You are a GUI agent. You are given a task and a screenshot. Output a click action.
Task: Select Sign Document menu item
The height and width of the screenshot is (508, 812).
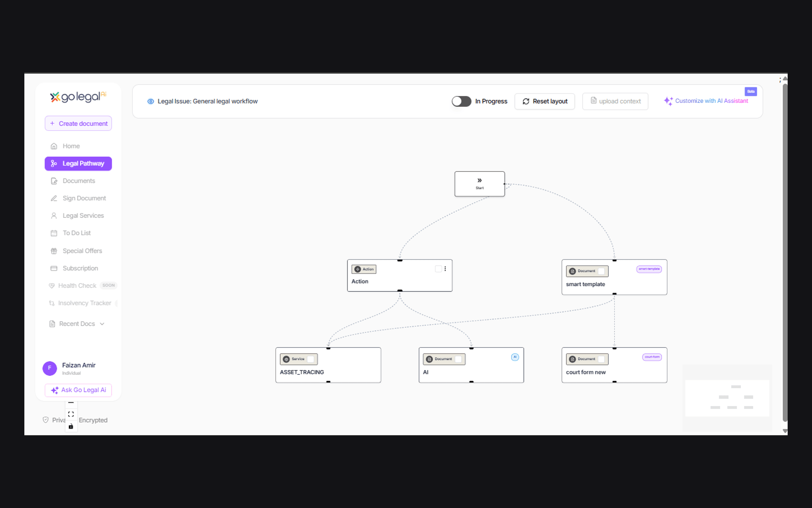pyautogui.click(x=78, y=198)
